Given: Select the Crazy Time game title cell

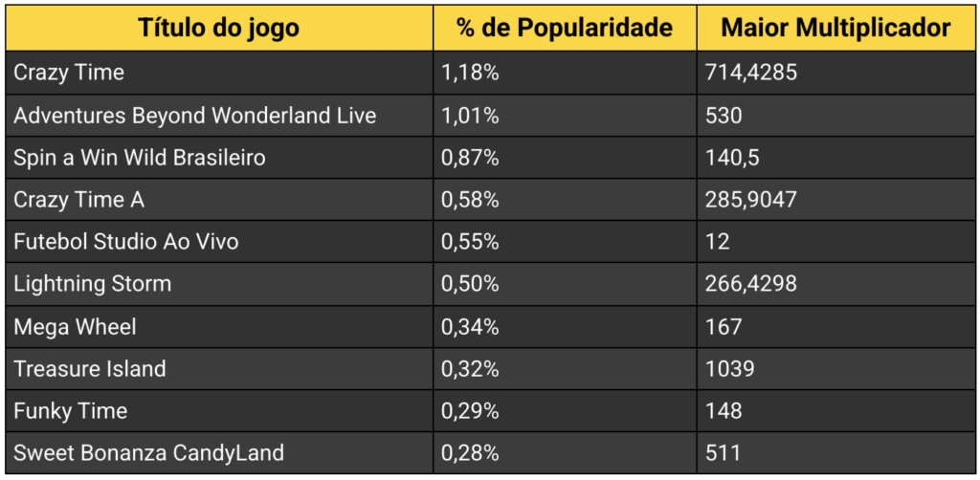Looking at the screenshot, I should pyautogui.click(x=69, y=73).
